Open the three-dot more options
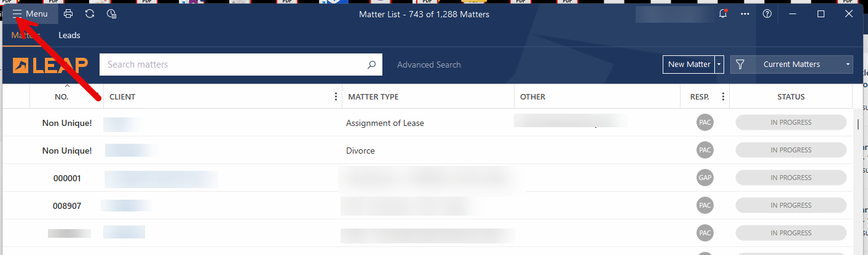Image resolution: width=868 pixels, height=255 pixels. click(x=745, y=14)
